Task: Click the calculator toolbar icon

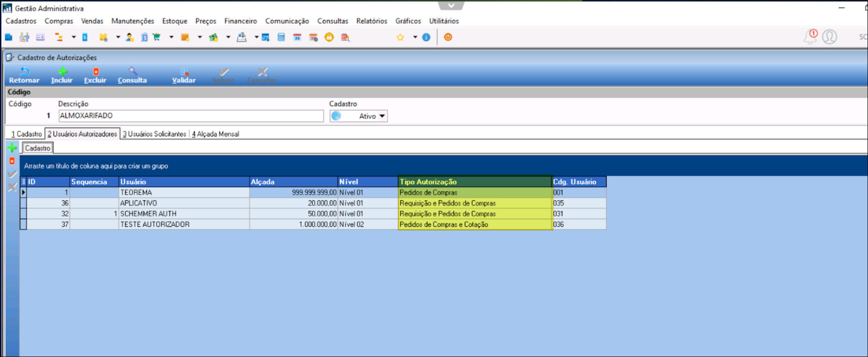Action: [281, 37]
